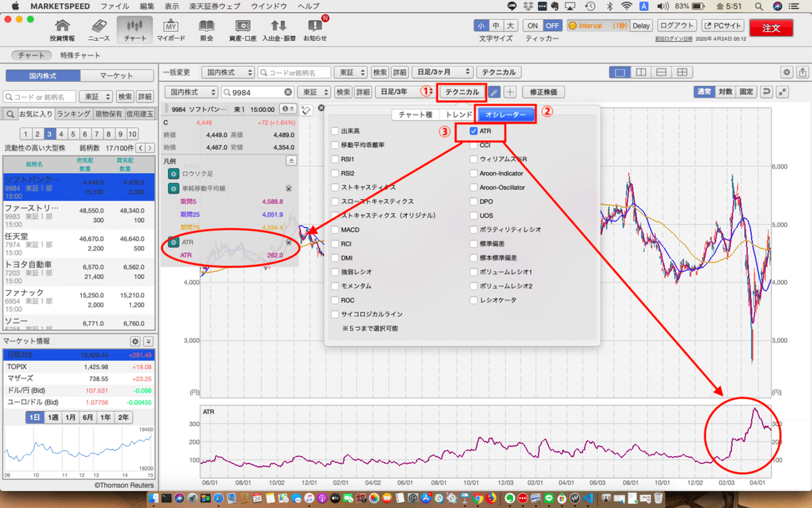Select the four-pane chart layout icon

pyautogui.click(x=683, y=72)
